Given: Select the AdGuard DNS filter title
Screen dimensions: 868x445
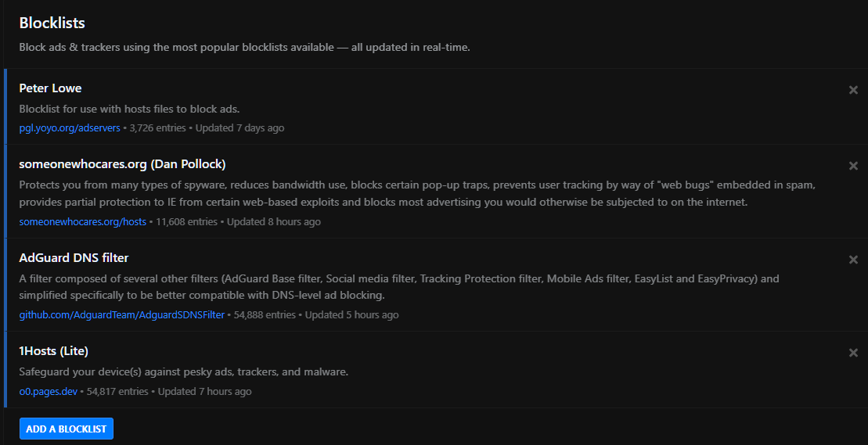Looking at the screenshot, I should pos(74,258).
